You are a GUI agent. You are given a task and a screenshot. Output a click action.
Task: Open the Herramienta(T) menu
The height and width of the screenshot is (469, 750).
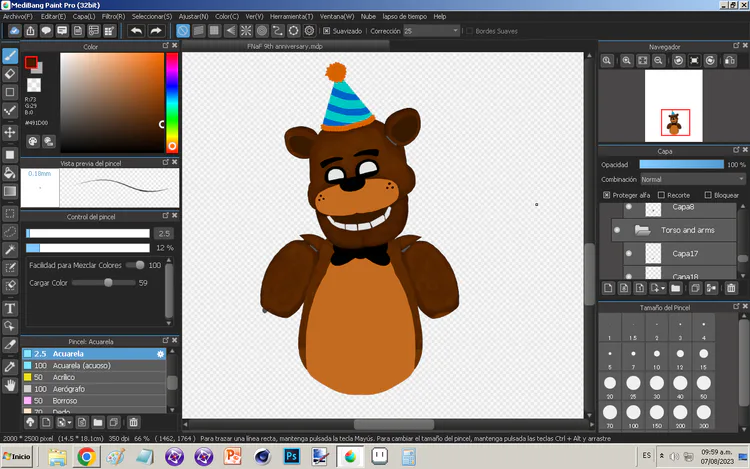[x=291, y=16]
